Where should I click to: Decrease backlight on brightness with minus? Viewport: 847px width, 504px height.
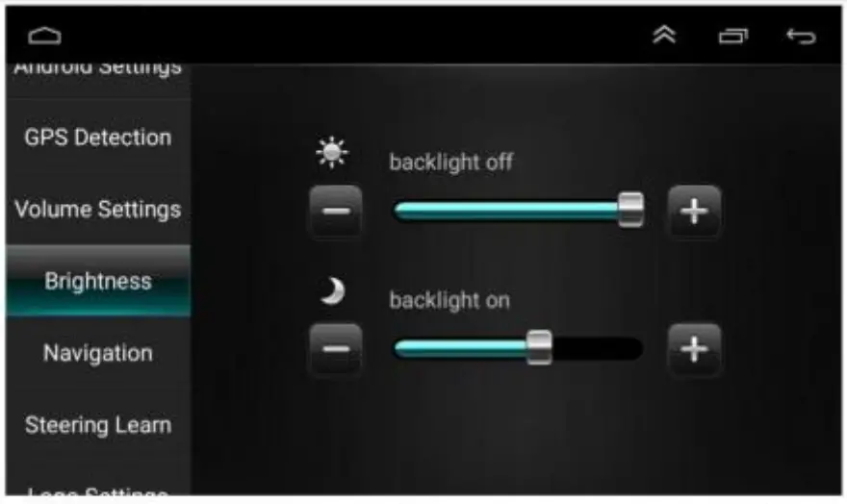336,349
